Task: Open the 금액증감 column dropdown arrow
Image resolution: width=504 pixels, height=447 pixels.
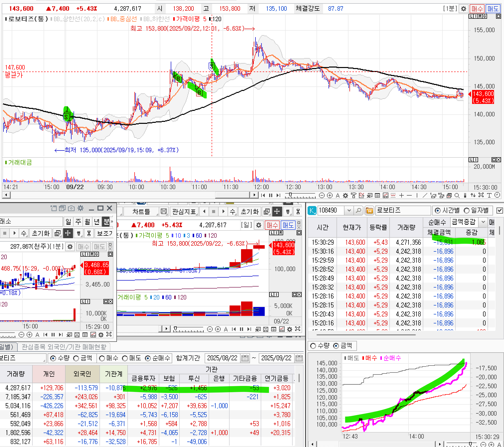Action: point(483,222)
